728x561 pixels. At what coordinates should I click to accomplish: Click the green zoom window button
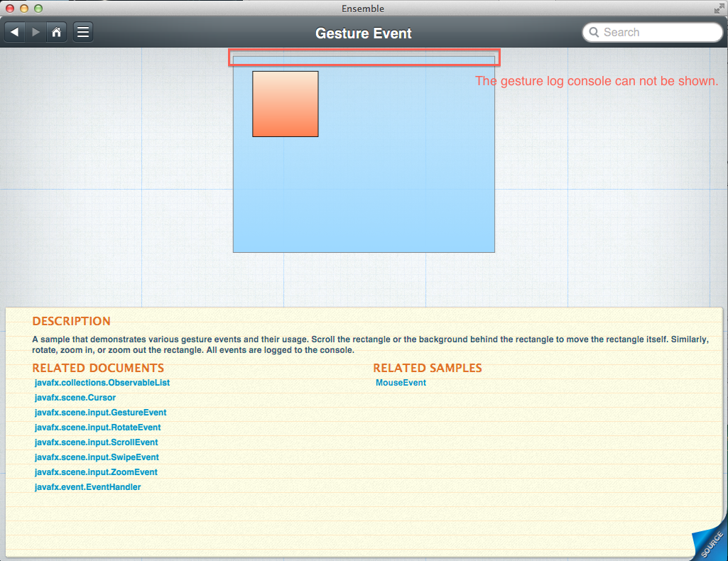(38, 9)
